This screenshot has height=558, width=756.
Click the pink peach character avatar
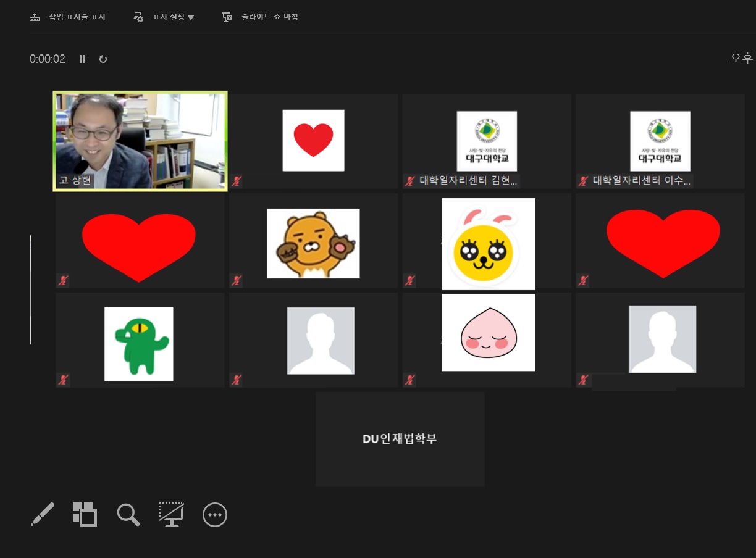488,333
